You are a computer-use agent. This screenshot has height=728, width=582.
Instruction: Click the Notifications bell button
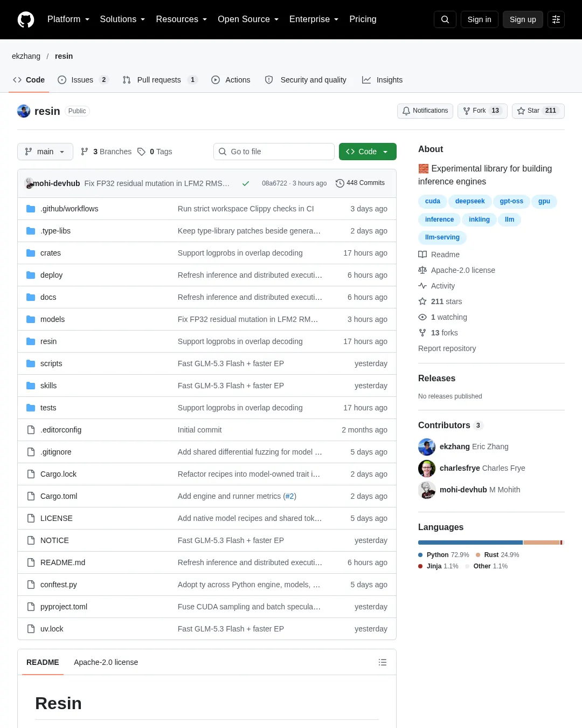pyautogui.click(x=425, y=111)
